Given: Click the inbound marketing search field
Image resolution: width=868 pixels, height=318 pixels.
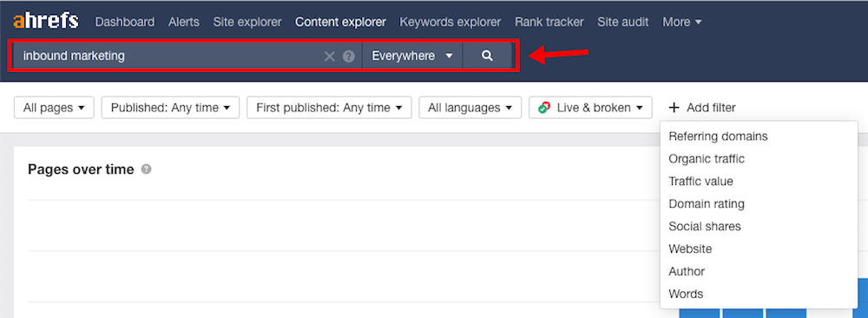Looking at the screenshot, I should [187, 56].
